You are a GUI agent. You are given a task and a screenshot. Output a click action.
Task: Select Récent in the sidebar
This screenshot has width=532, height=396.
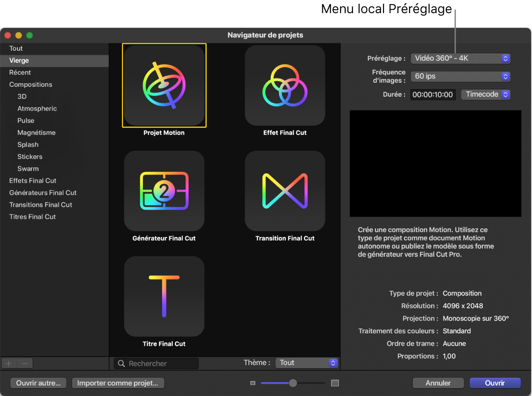tap(20, 72)
